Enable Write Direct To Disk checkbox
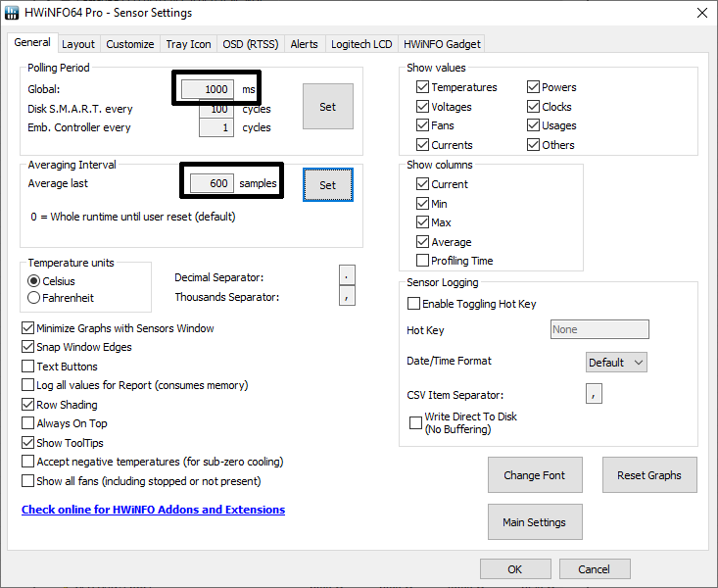 [x=463, y=422]
